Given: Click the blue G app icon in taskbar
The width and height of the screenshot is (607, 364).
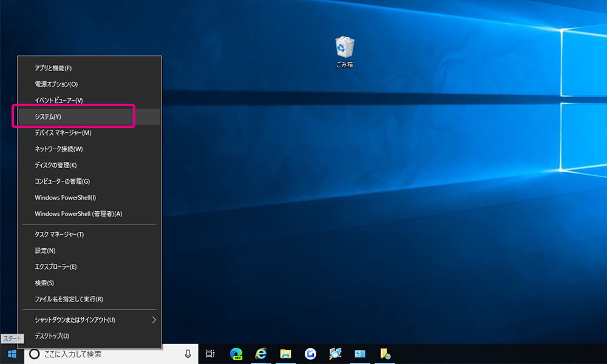Looking at the screenshot, I should pos(311,354).
